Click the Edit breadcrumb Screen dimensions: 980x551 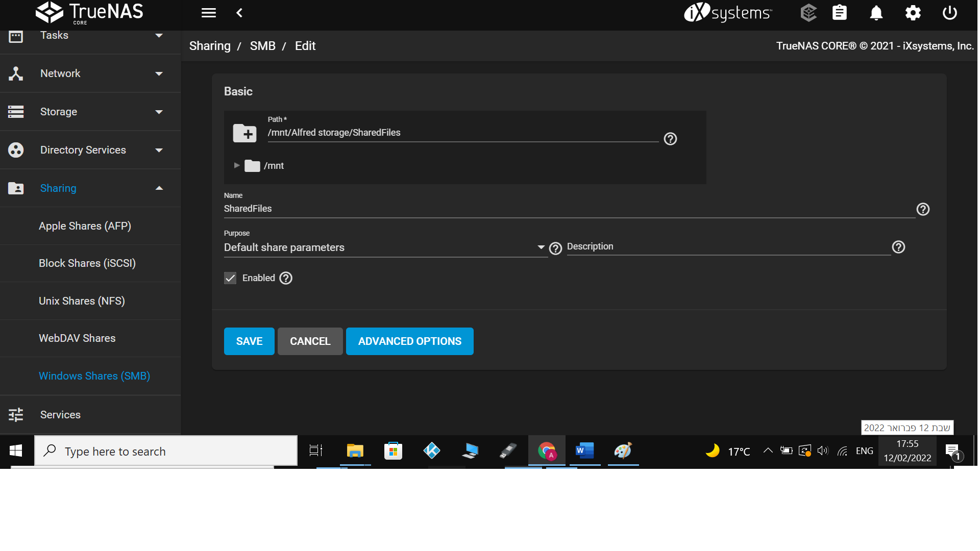point(305,46)
